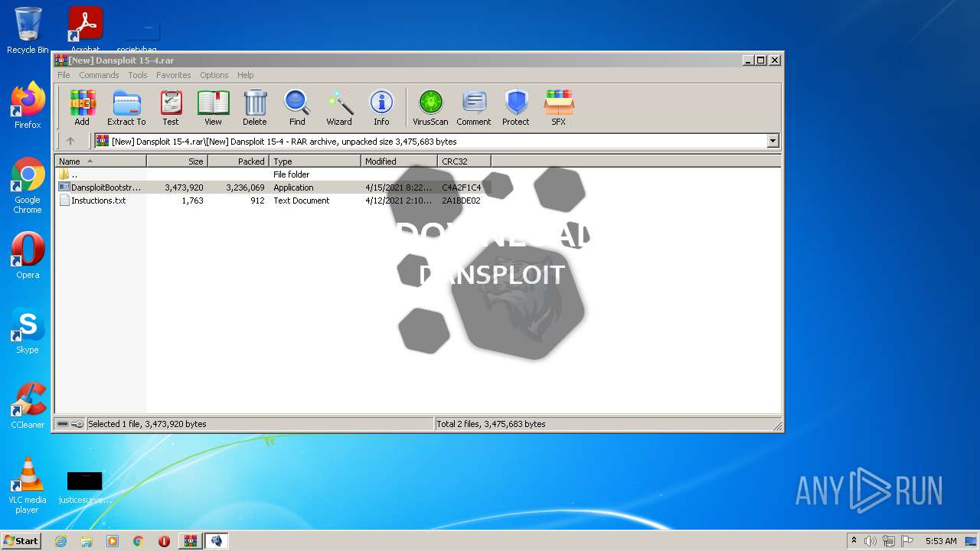Open the Wizard tool
The height and width of the screenshot is (551, 980).
click(x=339, y=107)
